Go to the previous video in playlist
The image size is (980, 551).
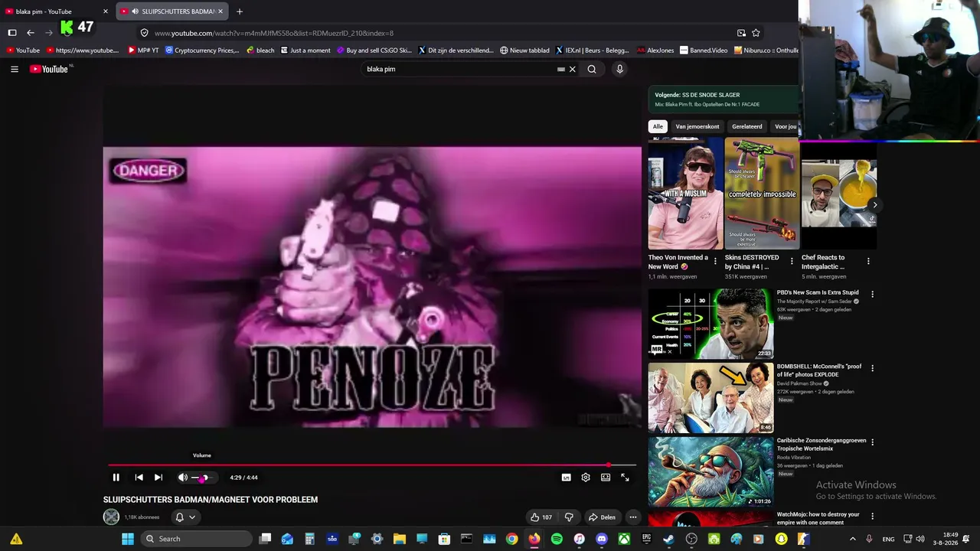pos(139,478)
